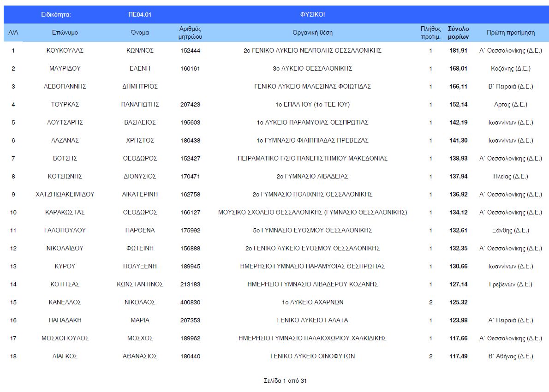Click the Οργανική θέση column header
The height and width of the screenshot is (392, 549).
(312, 33)
